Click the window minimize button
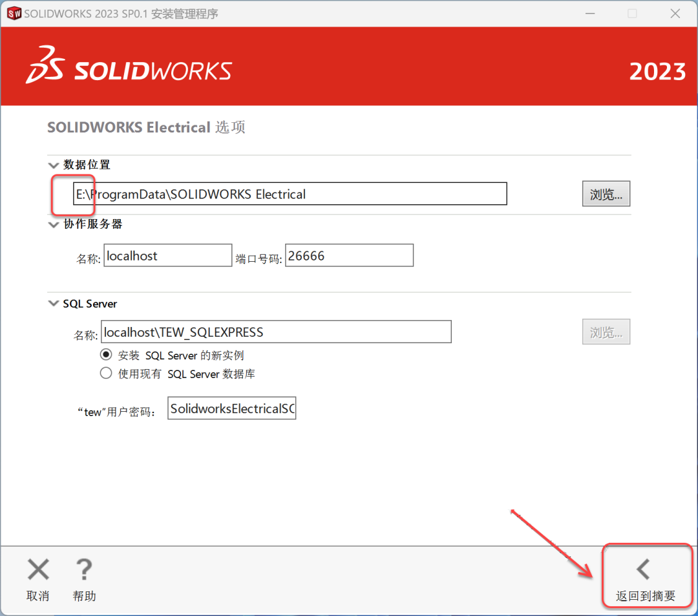The height and width of the screenshot is (616, 698). [x=589, y=13]
